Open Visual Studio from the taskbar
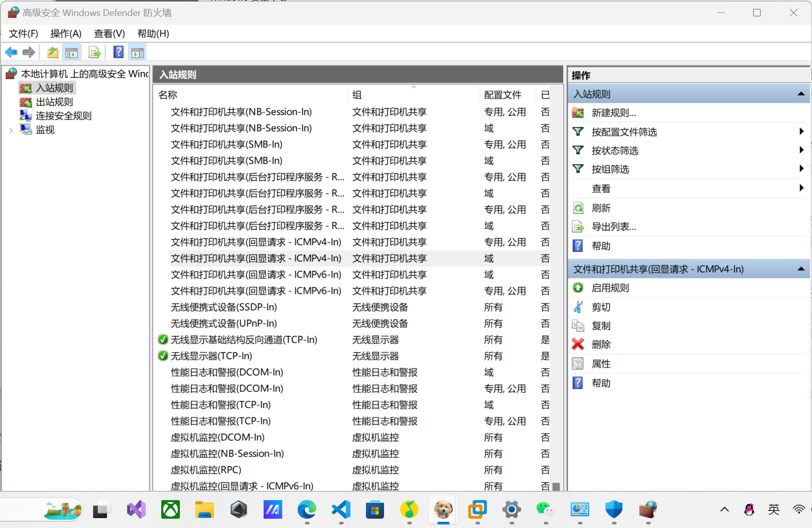 136,510
